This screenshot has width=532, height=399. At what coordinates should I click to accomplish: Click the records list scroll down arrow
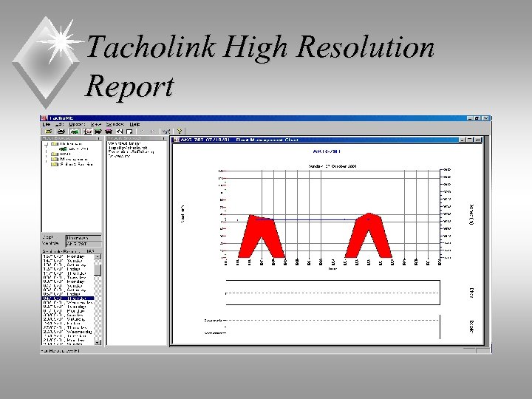pos(98,342)
